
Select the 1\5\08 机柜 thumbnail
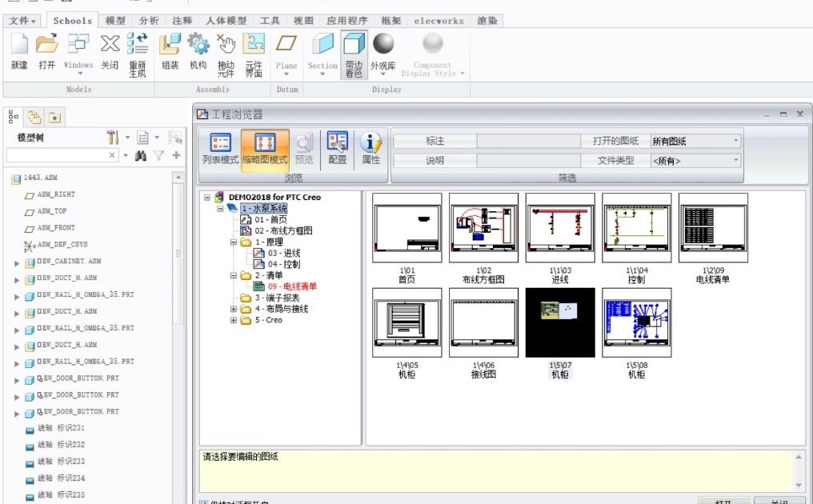point(637,322)
